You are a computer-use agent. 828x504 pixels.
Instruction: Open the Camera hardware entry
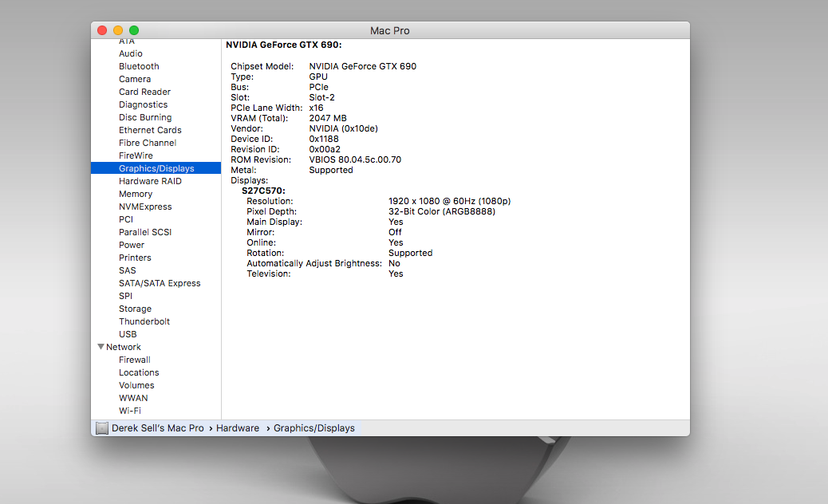click(x=135, y=79)
